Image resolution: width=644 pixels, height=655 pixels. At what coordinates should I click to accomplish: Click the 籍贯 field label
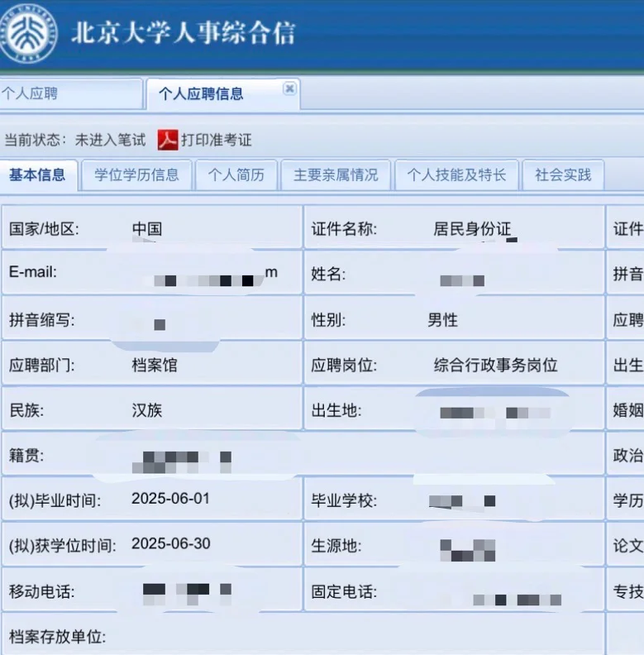pyautogui.click(x=26, y=456)
